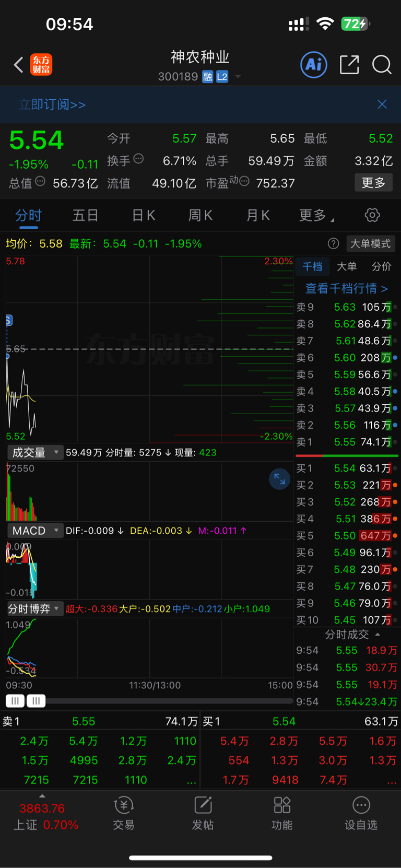
Task: Open the search magnifier icon
Action: click(x=382, y=65)
